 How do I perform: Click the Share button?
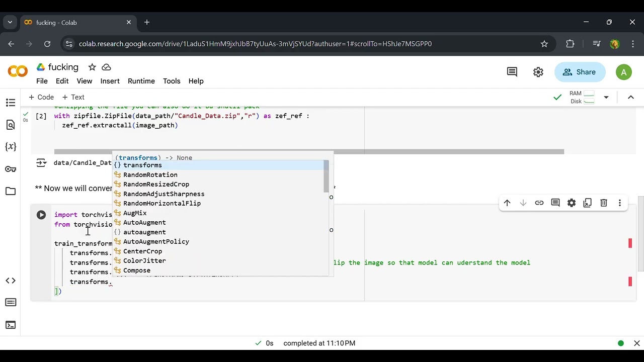[580, 72]
